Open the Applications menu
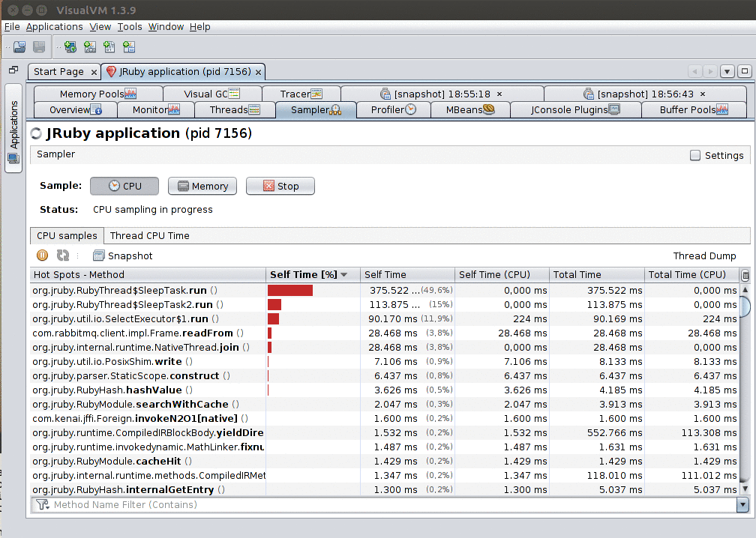The image size is (756, 538). tap(54, 26)
